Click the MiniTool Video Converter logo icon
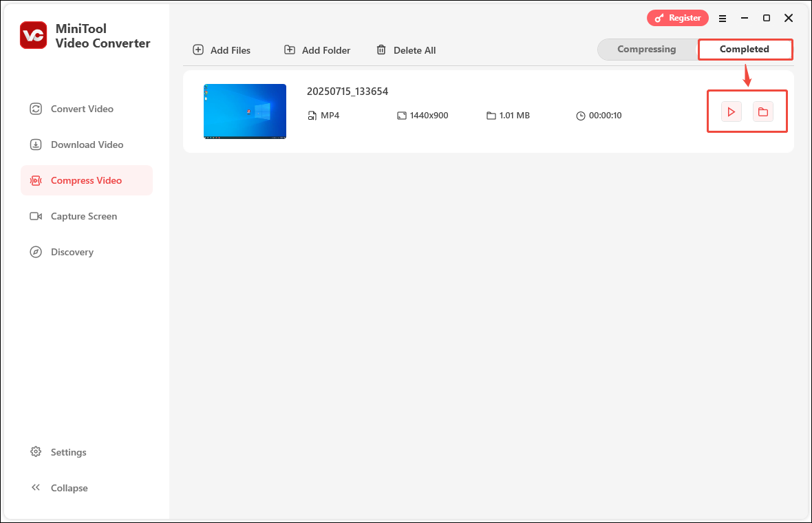Image resolution: width=812 pixels, height=523 pixels. [33, 35]
